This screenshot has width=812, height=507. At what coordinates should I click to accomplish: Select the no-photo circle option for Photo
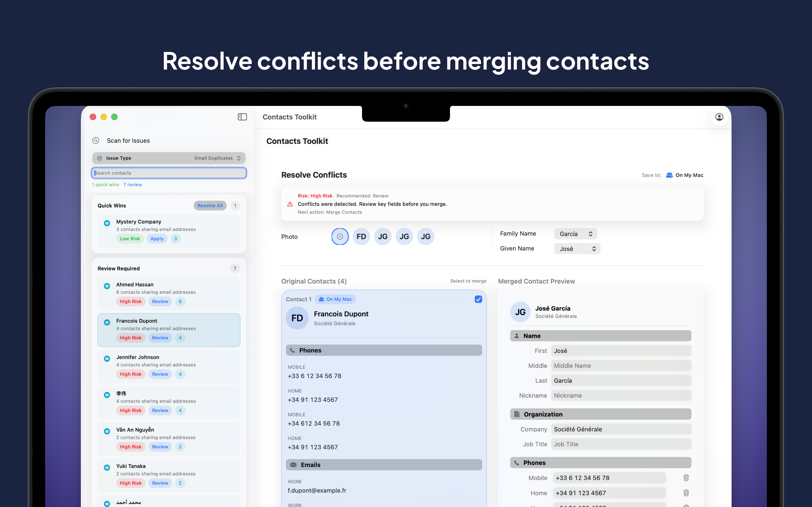[x=340, y=236]
